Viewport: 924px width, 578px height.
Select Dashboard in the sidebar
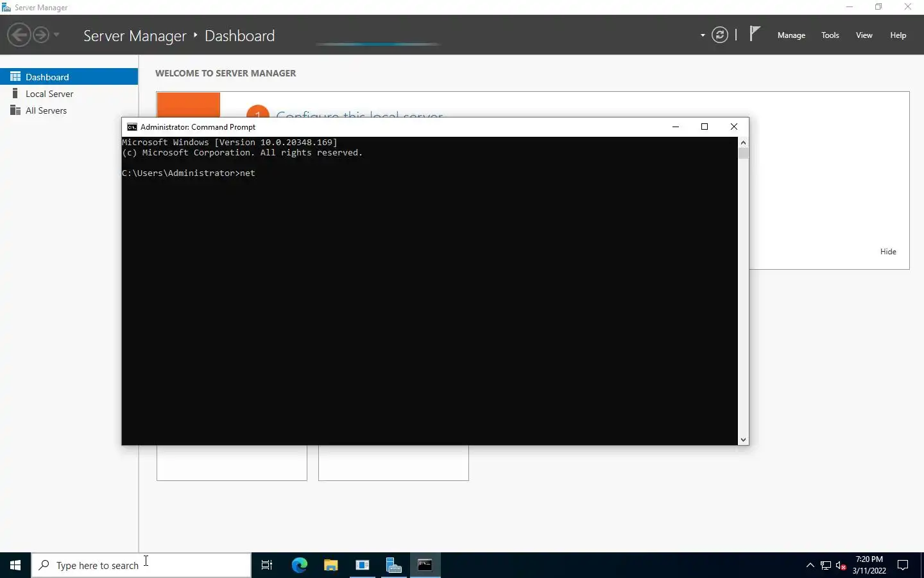[69, 76]
